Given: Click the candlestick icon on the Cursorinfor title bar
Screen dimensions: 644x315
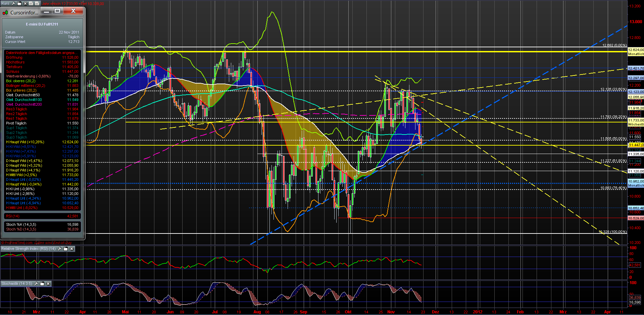Looking at the screenshot, I should [5, 12].
